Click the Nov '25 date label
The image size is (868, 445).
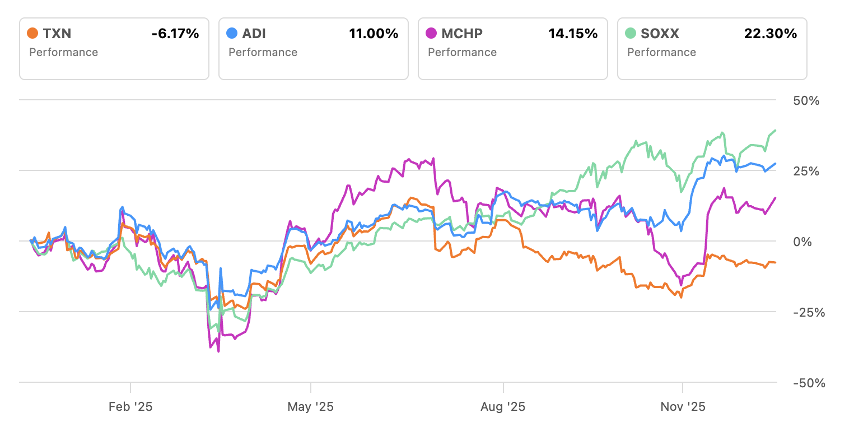click(x=683, y=407)
